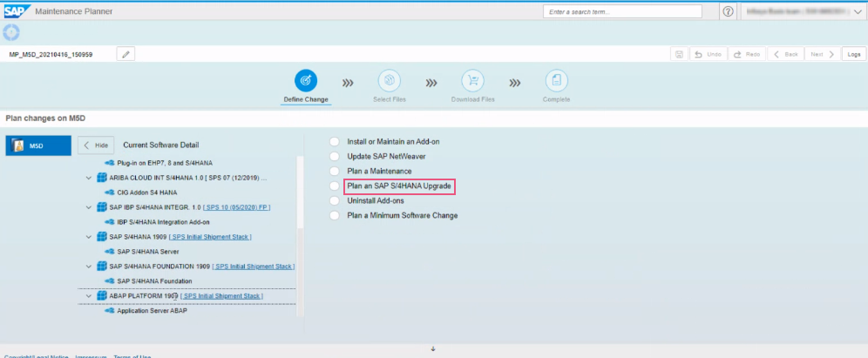Click IBP S/4HANA Integration Add-on icon
868x358 pixels.
pos(110,222)
